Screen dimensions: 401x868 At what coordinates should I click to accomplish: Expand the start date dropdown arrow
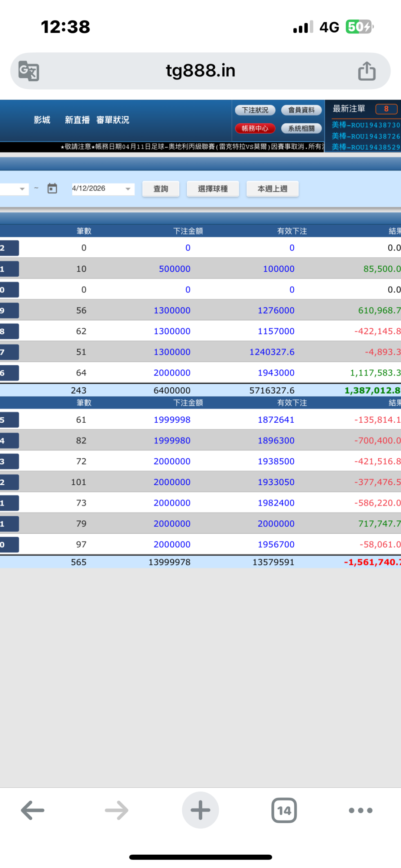coord(22,189)
